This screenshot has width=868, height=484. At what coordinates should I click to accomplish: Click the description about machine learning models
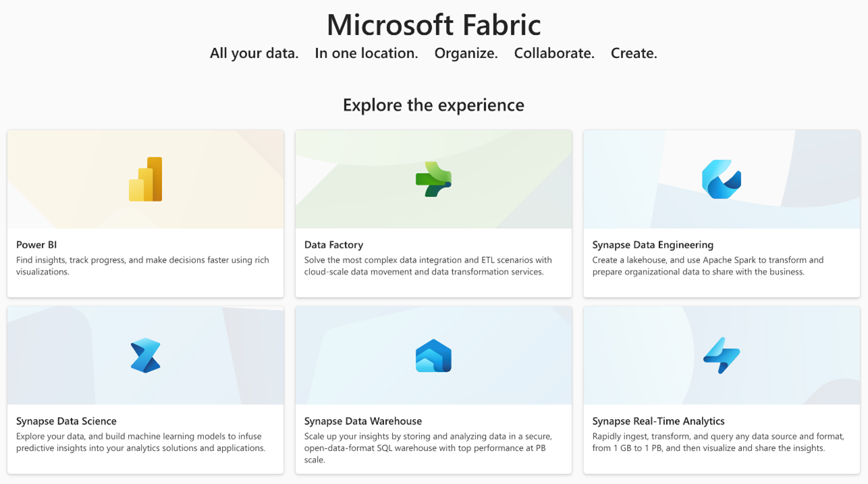(140, 442)
